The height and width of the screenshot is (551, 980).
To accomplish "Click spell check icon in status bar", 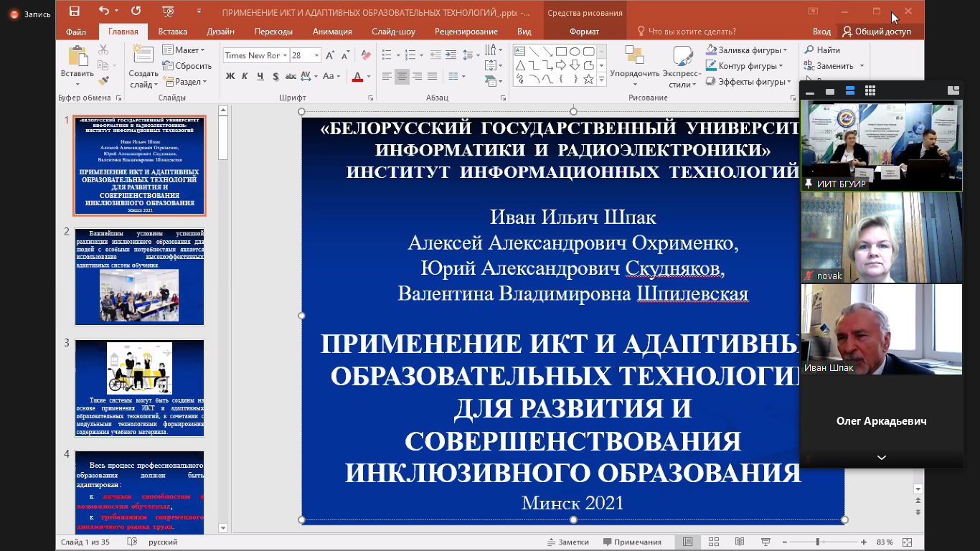I will [132, 542].
